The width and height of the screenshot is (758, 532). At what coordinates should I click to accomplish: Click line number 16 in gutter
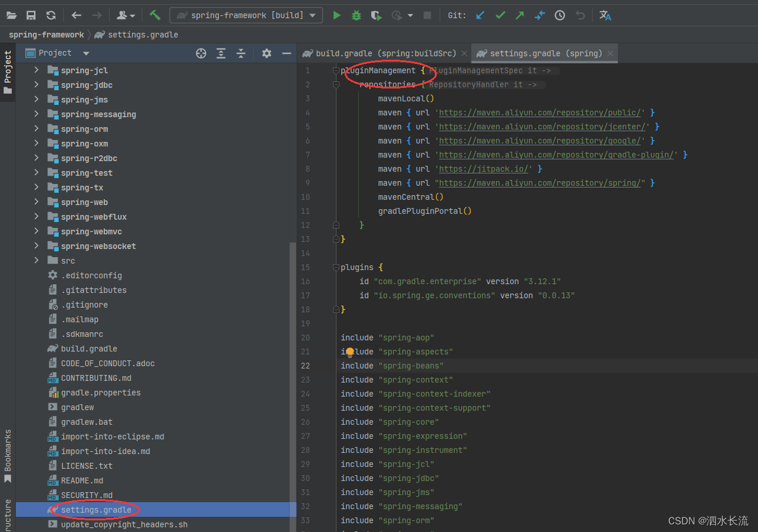tap(305, 281)
